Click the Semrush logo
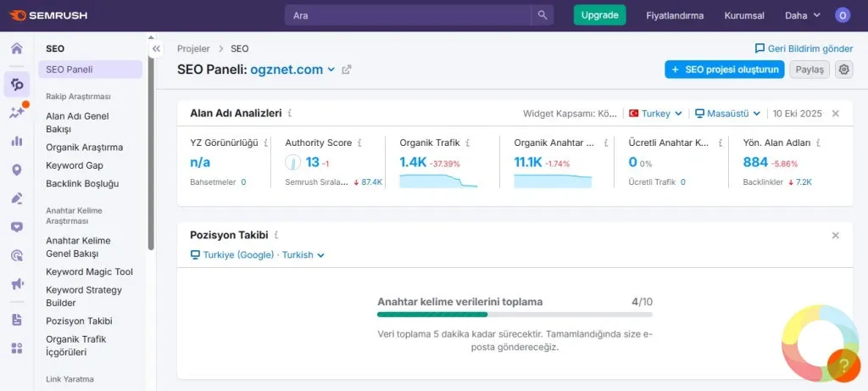This screenshot has height=391, width=868. click(48, 15)
